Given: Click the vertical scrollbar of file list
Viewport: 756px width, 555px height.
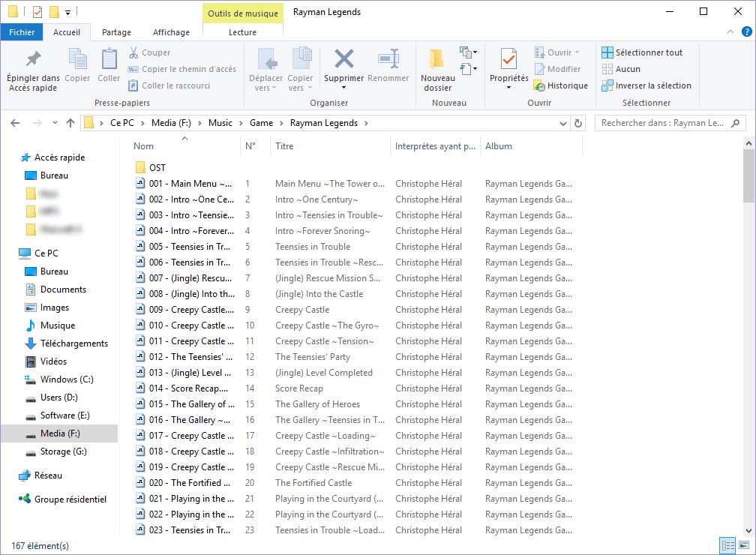Looking at the screenshot, I should point(748,337).
